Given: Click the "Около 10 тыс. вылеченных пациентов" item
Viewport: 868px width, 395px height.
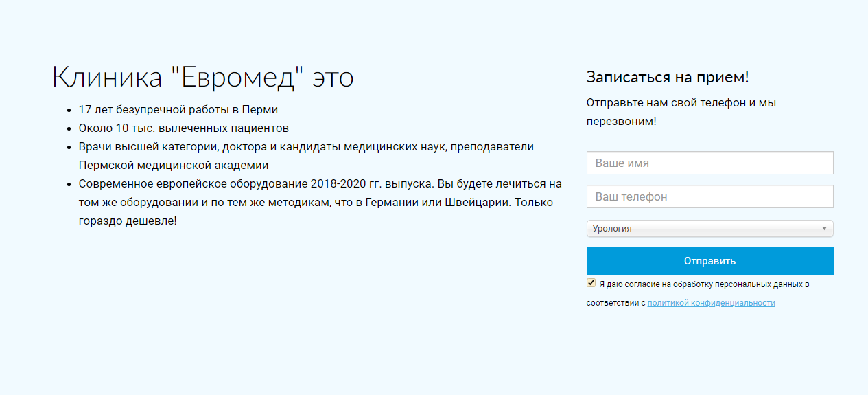Looking at the screenshot, I should [x=183, y=128].
